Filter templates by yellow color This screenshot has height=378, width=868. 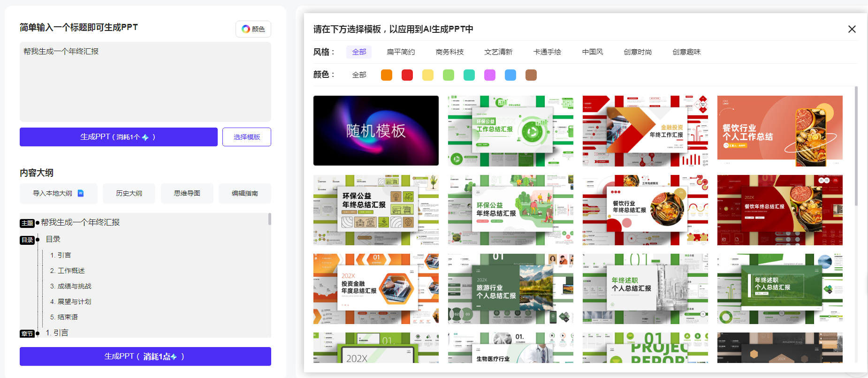coord(428,75)
